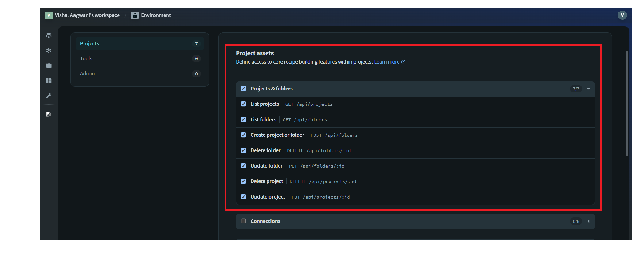Click the Update project label

coord(268,197)
